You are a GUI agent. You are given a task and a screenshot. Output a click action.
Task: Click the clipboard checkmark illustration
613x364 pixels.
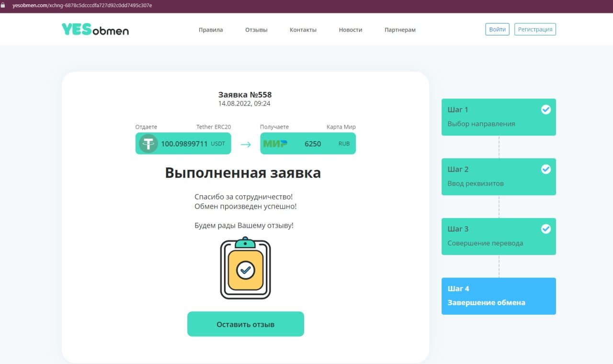point(246,268)
